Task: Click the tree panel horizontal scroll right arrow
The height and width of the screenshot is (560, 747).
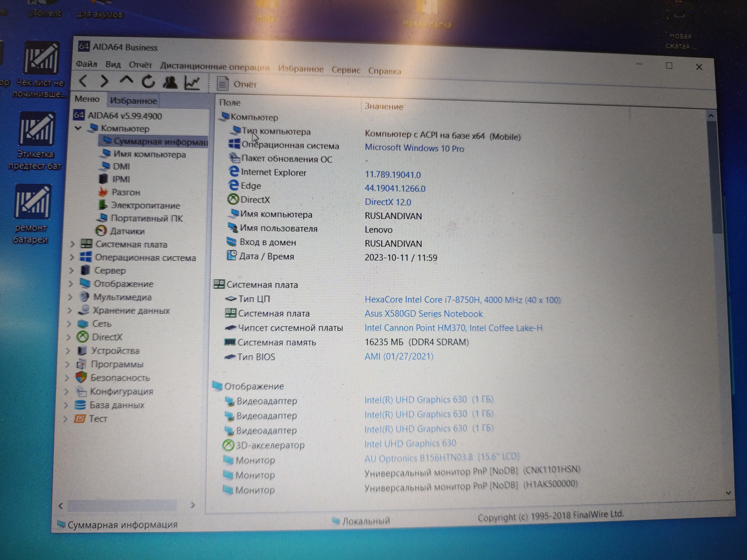Action: [x=193, y=505]
